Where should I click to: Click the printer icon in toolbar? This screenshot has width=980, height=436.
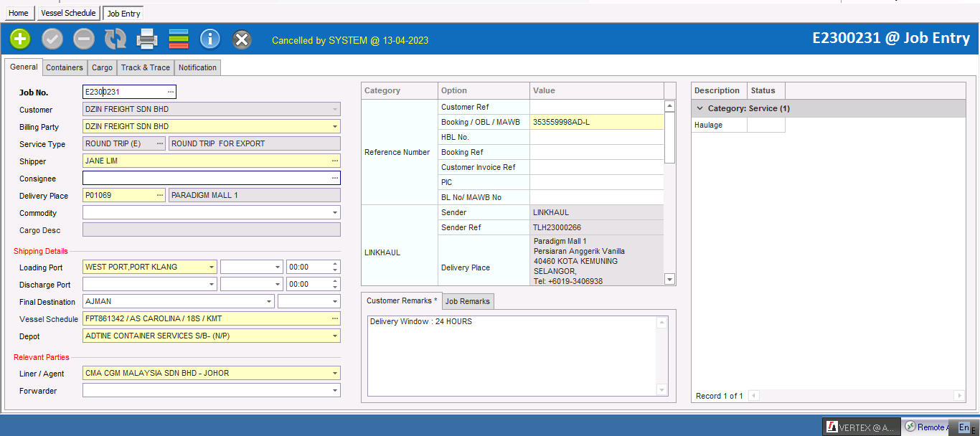click(147, 39)
